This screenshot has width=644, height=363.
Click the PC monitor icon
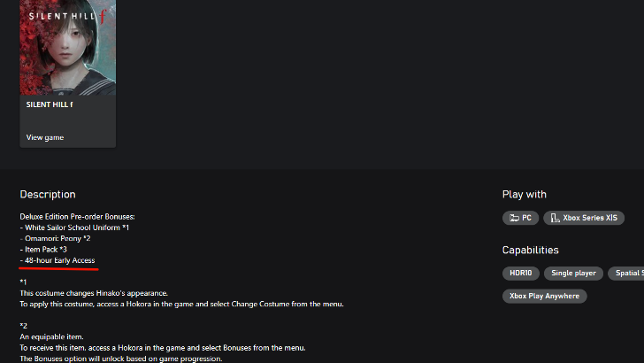(512, 218)
